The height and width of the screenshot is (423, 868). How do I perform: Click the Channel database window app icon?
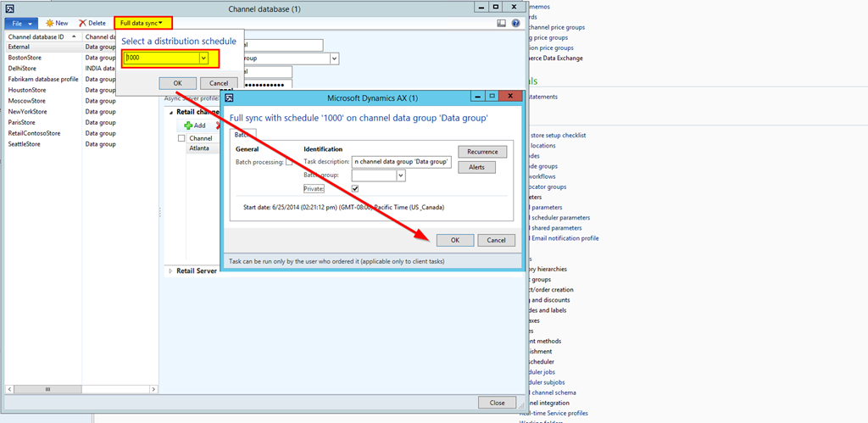click(x=10, y=8)
